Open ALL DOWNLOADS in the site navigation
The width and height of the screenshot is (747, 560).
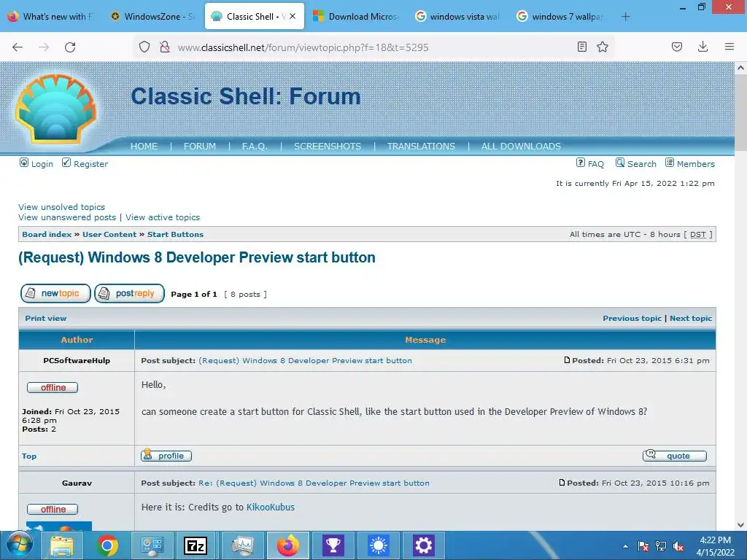521,146
